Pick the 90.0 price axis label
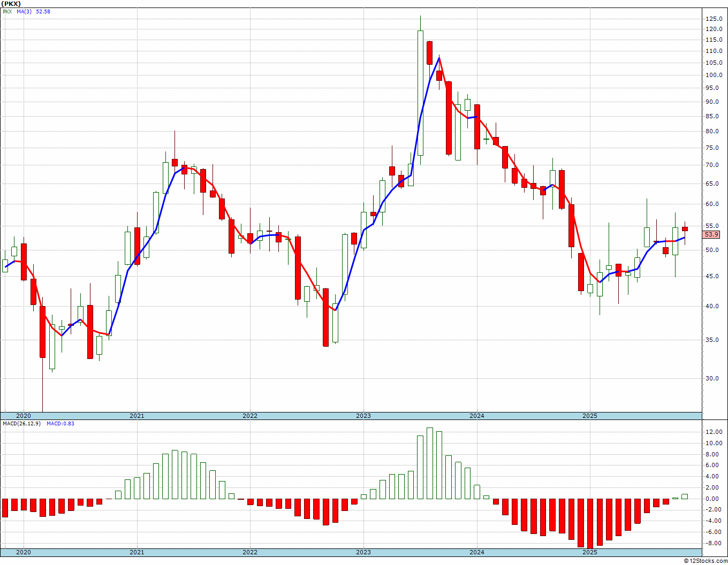The image size is (728, 565). pyautogui.click(x=712, y=102)
